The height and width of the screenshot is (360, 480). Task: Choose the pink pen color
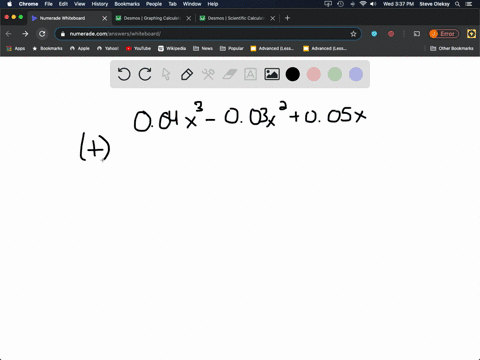coord(314,74)
